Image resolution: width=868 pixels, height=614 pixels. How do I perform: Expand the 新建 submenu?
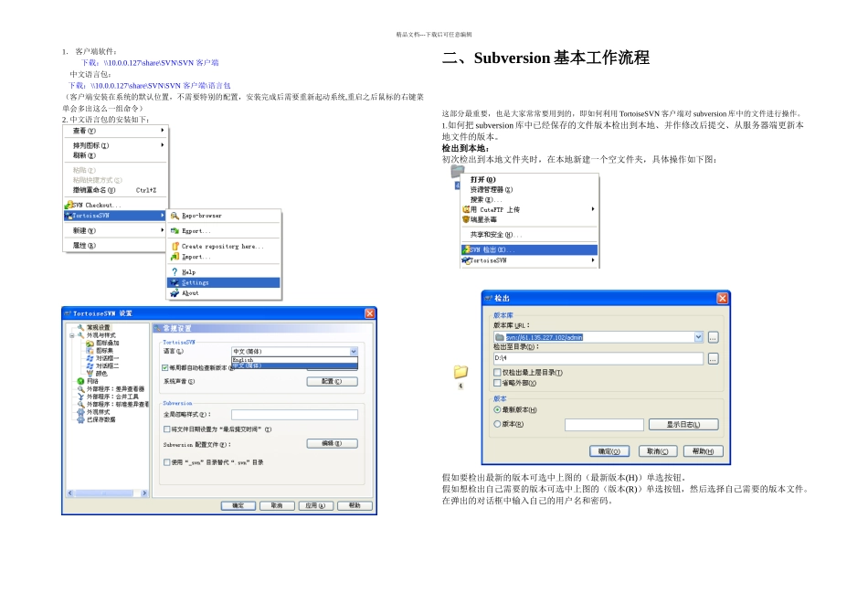coord(163,229)
